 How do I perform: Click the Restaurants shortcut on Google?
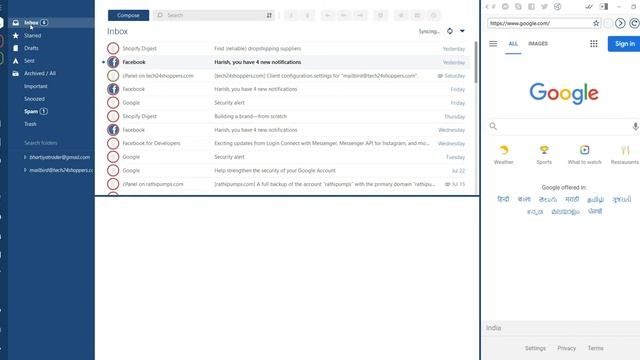pos(625,154)
